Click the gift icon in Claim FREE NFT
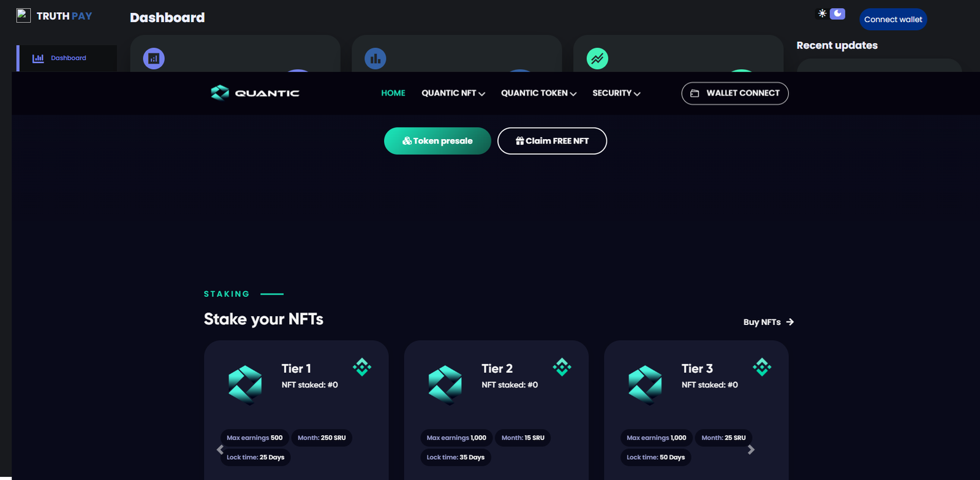This screenshot has height=480, width=980. tap(520, 141)
